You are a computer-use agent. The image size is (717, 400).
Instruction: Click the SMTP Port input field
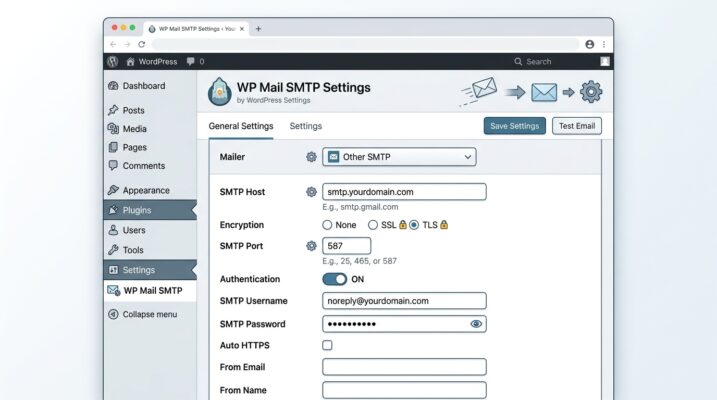click(347, 246)
